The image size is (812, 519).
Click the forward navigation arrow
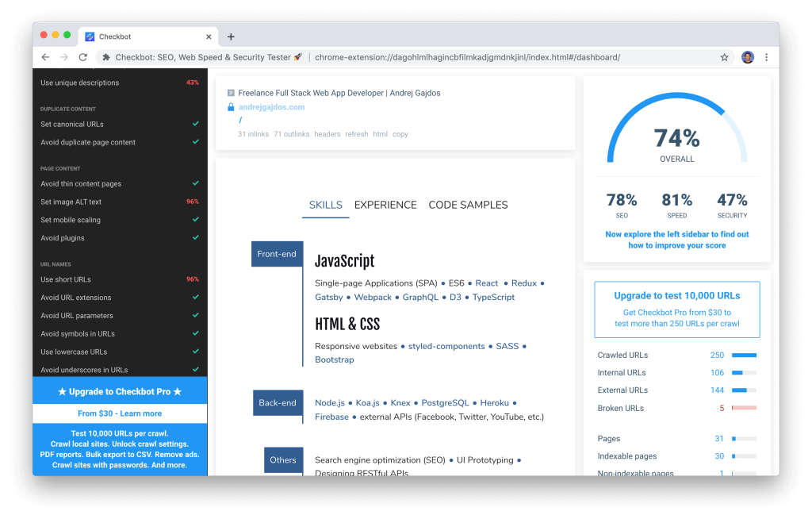click(63, 56)
